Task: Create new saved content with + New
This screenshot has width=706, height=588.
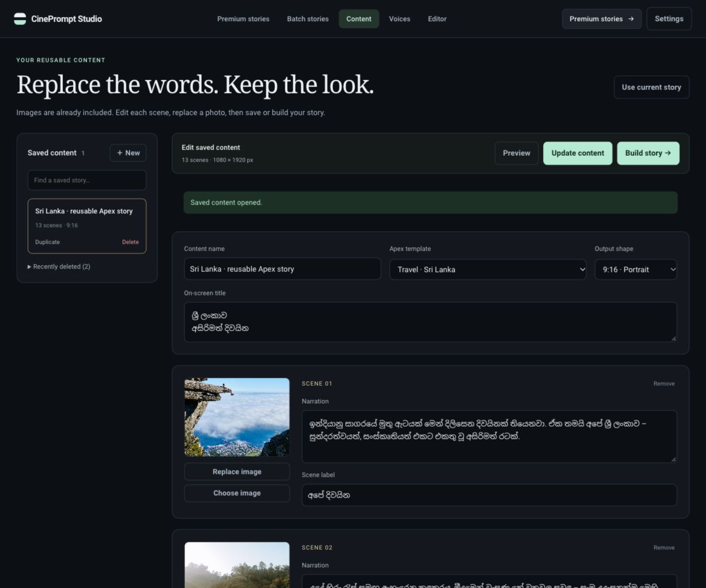Action: pos(128,153)
